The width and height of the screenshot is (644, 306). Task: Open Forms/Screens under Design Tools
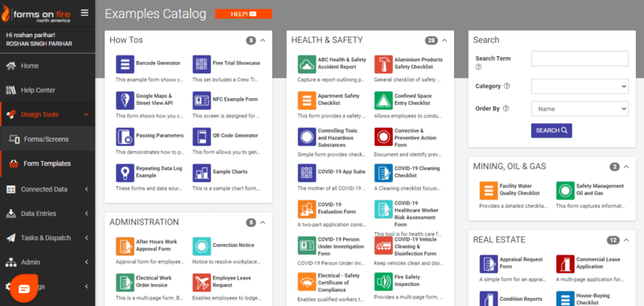47,139
